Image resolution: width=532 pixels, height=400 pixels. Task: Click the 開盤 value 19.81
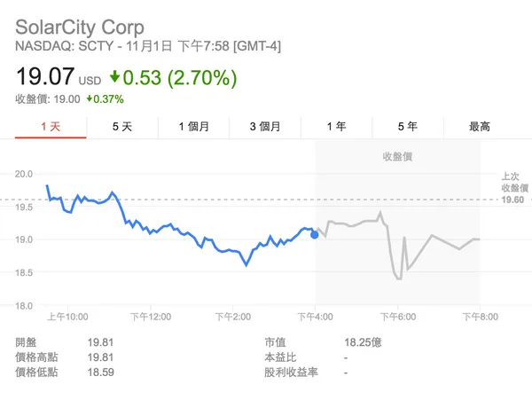pyautogui.click(x=101, y=341)
